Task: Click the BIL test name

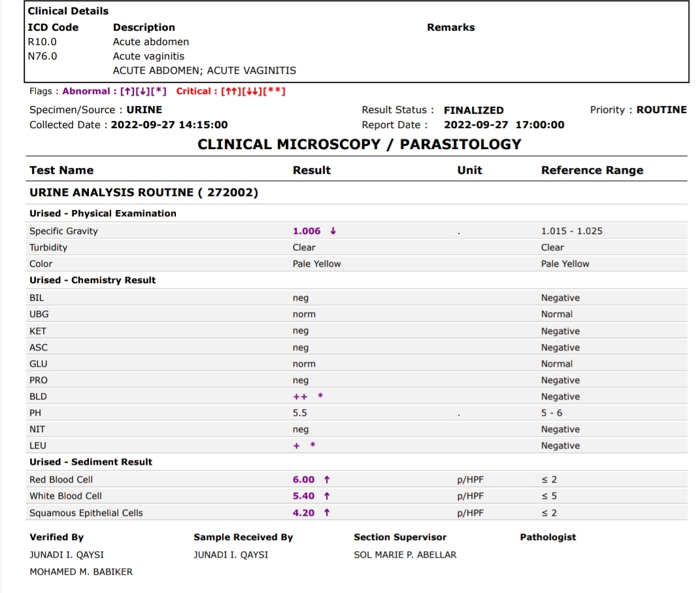Action: pyautogui.click(x=37, y=298)
